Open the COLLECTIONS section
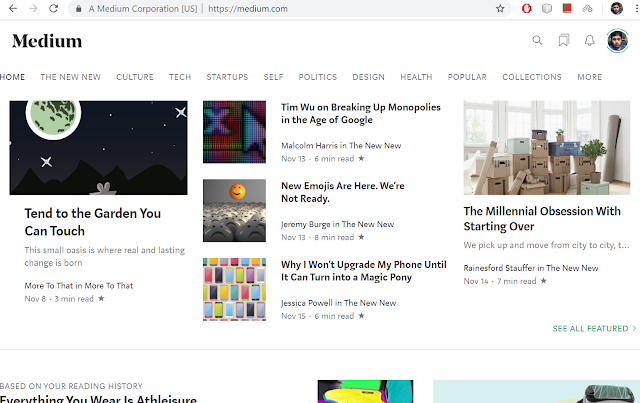Image resolution: width=640 pixels, height=403 pixels. [532, 77]
